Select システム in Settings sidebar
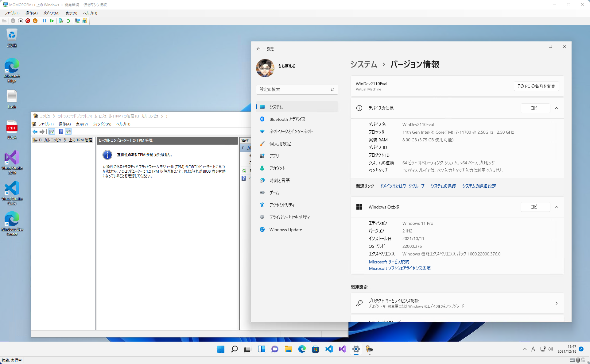Image resolution: width=590 pixels, height=364 pixels. coord(297,107)
